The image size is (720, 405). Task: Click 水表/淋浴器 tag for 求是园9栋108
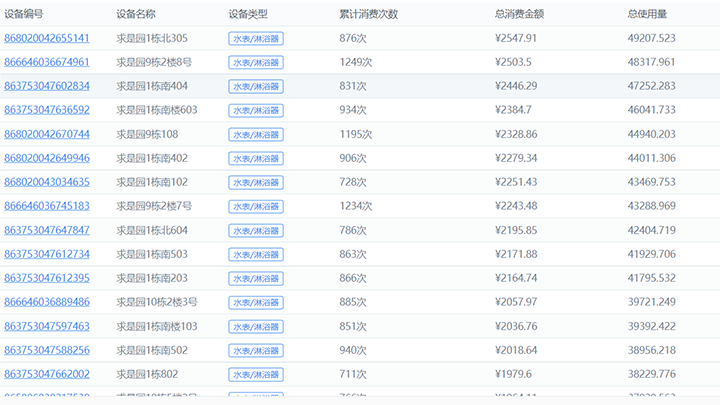pos(256,135)
